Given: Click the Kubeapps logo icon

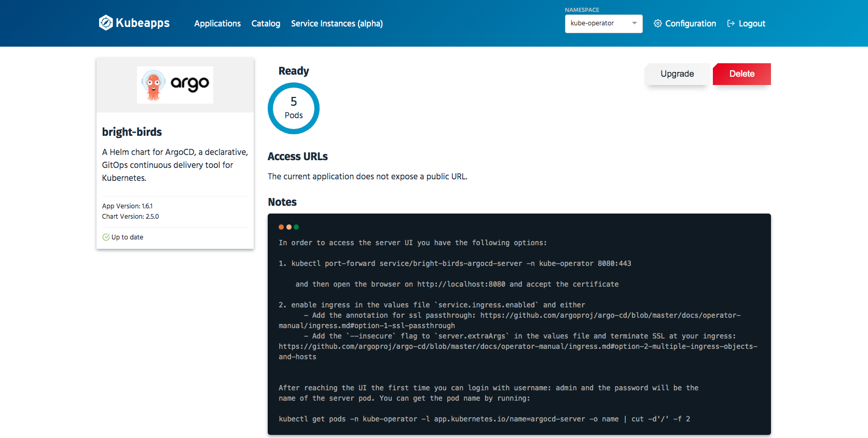Looking at the screenshot, I should click(x=106, y=23).
